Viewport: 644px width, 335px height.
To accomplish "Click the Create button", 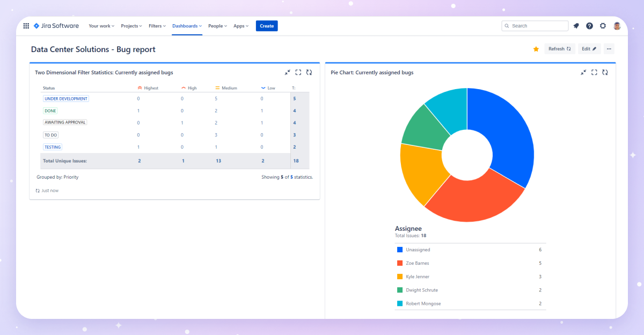I will pos(267,26).
